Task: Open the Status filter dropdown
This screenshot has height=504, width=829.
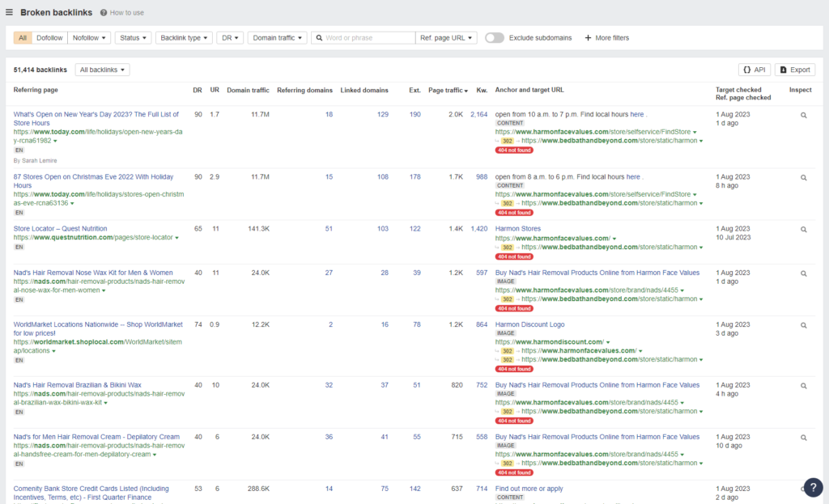Action: [x=134, y=37]
